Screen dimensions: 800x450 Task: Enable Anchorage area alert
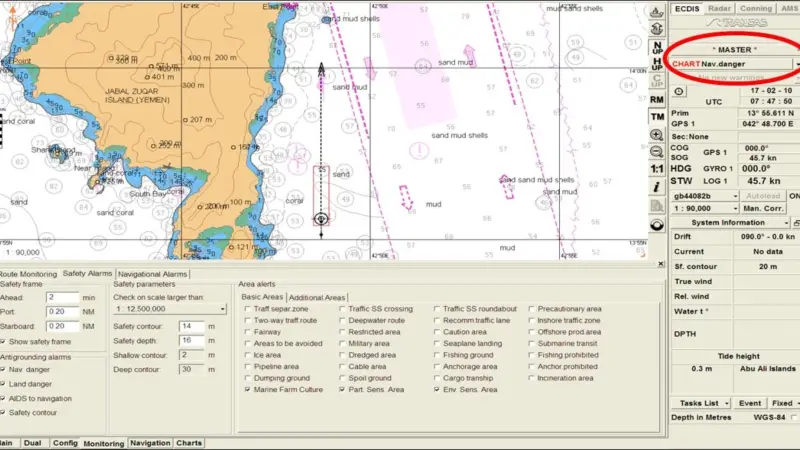click(x=437, y=366)
